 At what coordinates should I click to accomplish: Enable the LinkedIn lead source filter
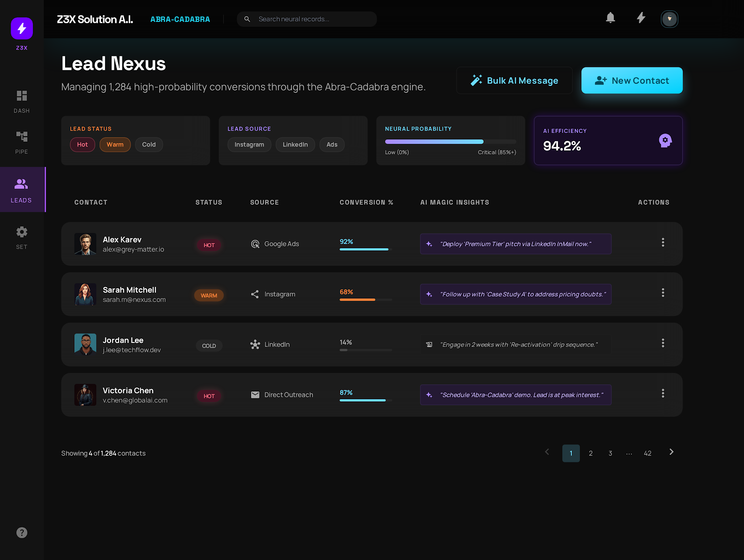[295, 145]
